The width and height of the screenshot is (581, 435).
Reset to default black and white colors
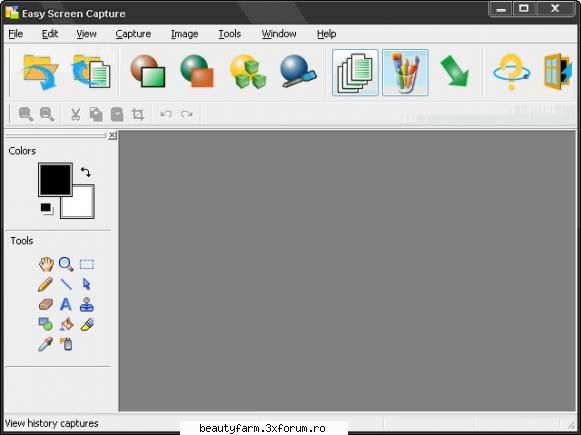[47, 209]
